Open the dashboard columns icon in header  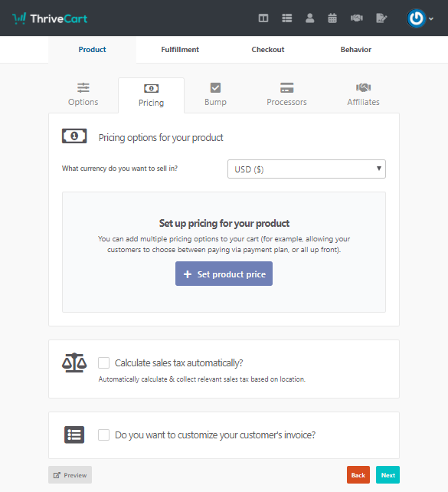pos(263,18)
